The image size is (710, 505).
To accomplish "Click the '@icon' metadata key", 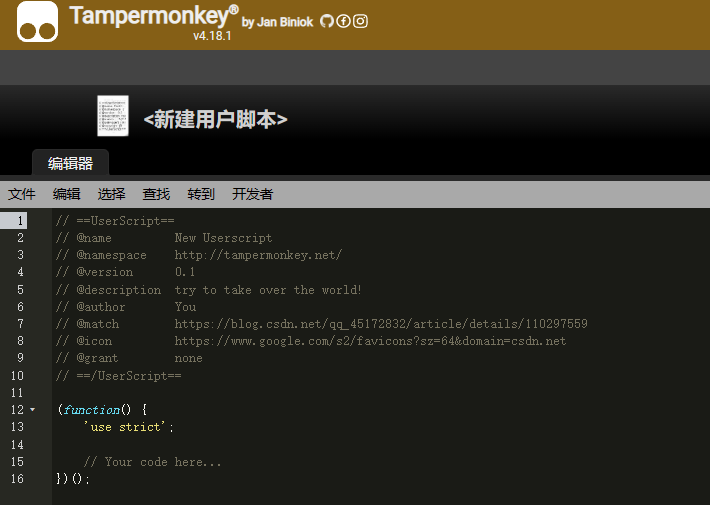I will coord(94,341).
